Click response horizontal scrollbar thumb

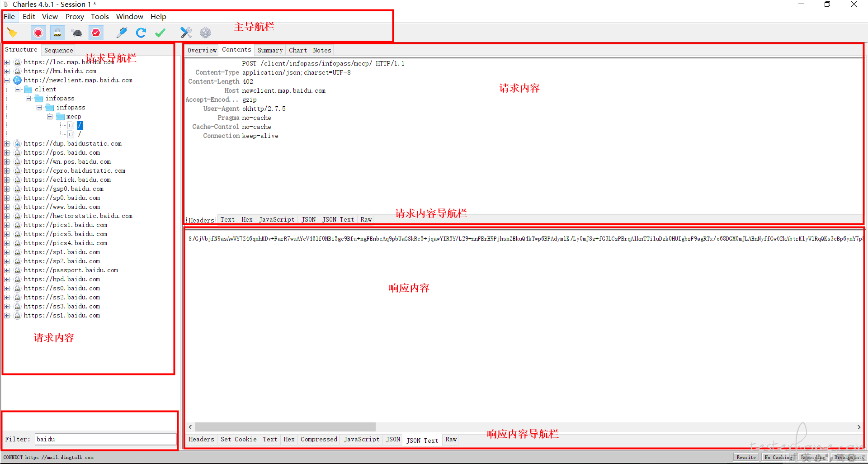coord(285,427)
